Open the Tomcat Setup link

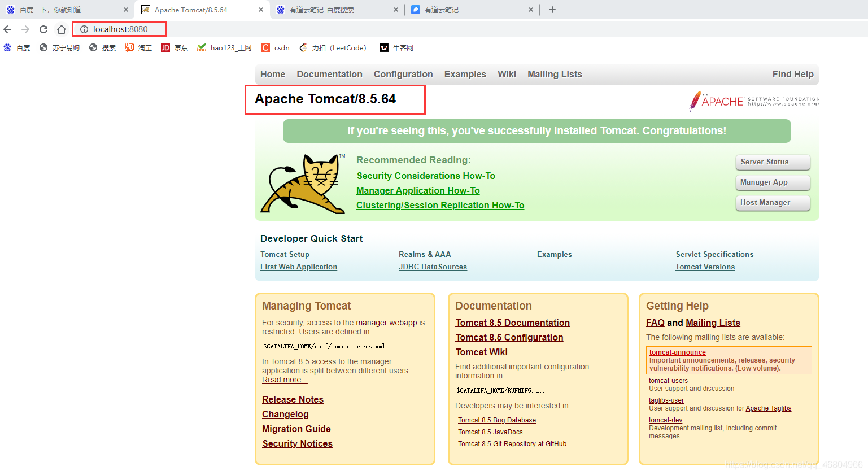285,255
